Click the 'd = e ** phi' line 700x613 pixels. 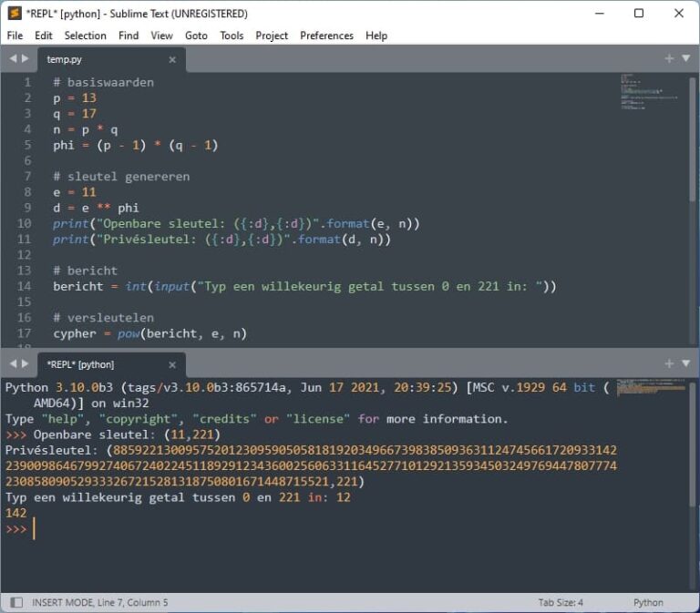coord(96,208)
